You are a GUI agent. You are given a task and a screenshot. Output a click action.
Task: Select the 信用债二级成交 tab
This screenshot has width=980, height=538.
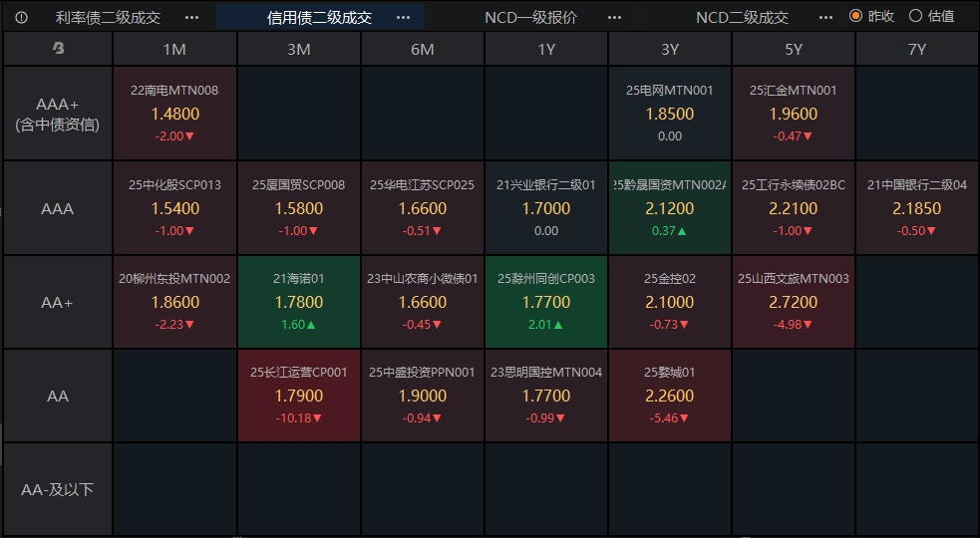[x=319, y=17]
